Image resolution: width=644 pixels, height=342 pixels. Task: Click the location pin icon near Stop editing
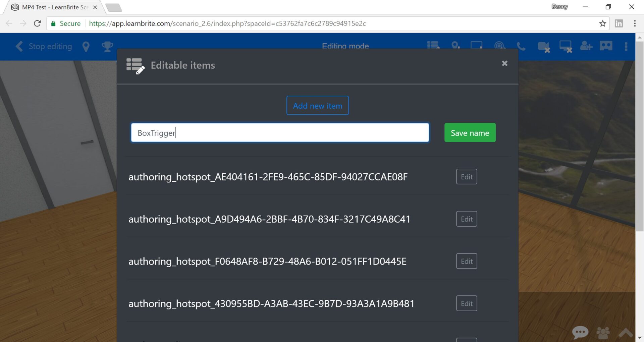(86, 47)
